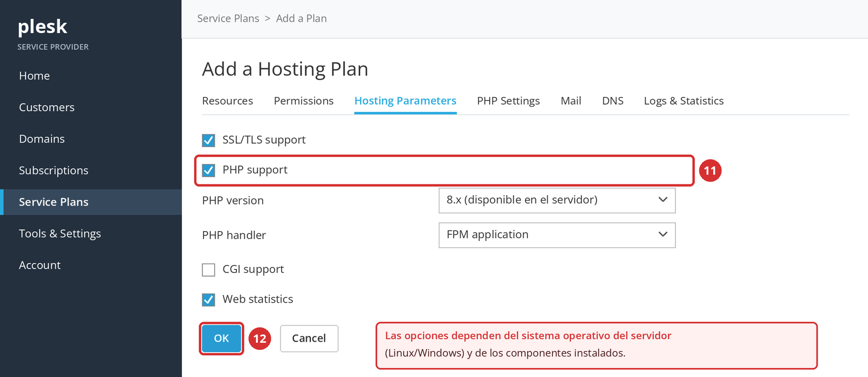Image resolution: width=868 pixels, height=377 pixels.
Task: Click the OK button
Action: (221, 338)
